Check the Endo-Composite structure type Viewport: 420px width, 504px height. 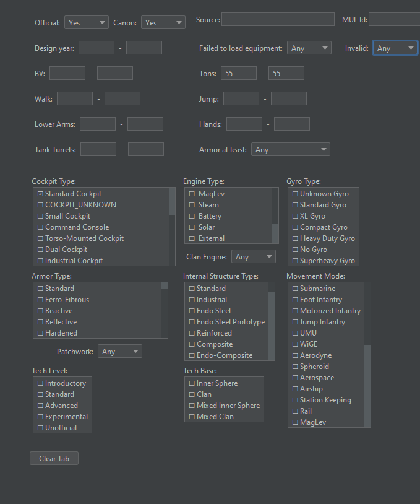coord(192,355)
